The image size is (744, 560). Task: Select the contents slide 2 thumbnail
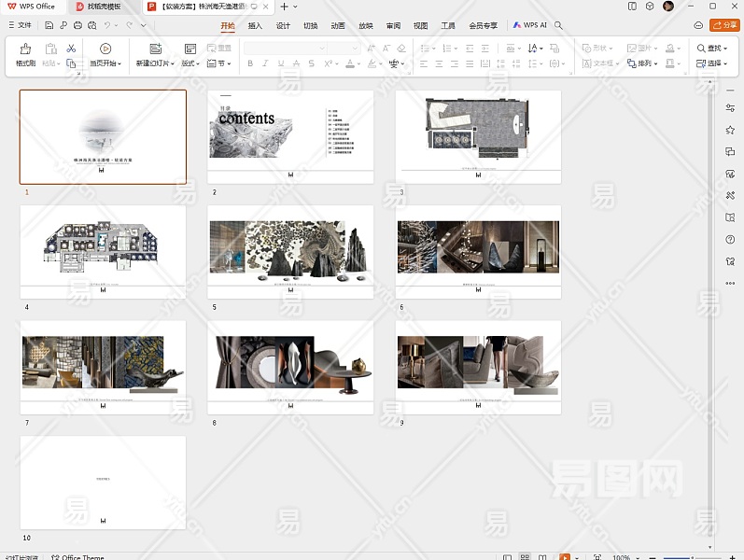click(290, 136)
